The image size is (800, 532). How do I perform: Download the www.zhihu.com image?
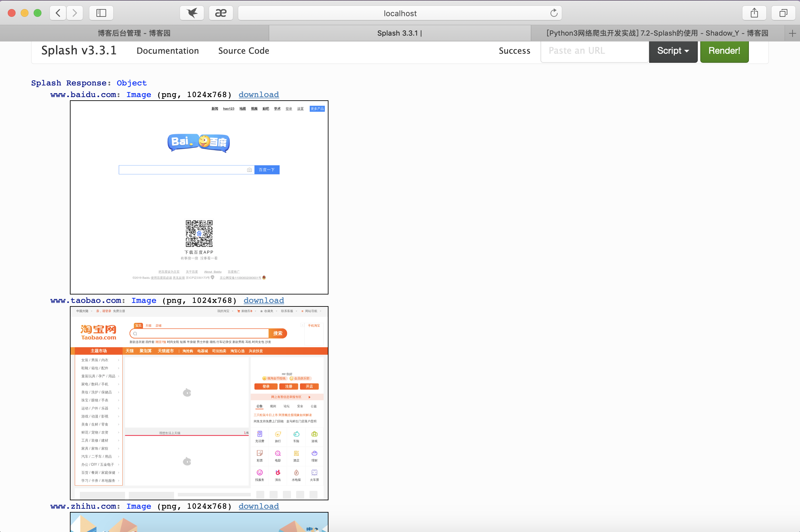(x=259, y=506)
